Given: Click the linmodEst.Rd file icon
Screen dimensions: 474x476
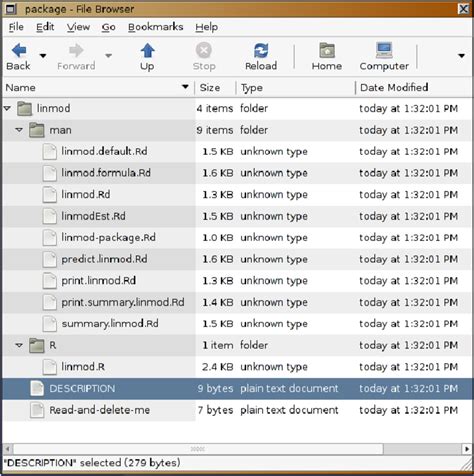Looking at the screenshot, I should tap(50, 216).
